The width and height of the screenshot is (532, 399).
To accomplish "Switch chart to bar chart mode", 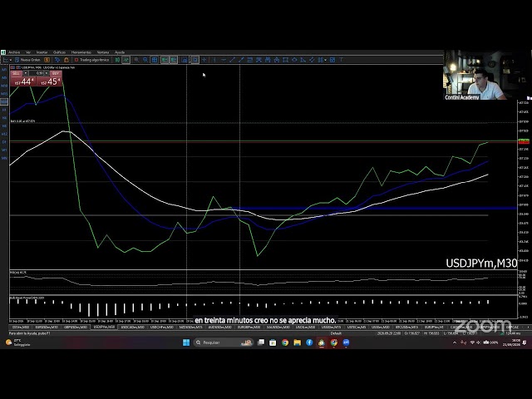I will pos(117,60).
